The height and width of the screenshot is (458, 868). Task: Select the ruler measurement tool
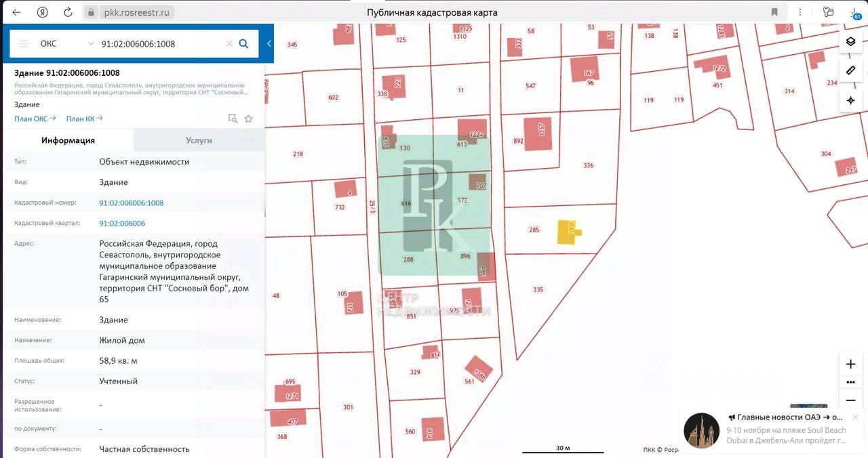[850, 70]
